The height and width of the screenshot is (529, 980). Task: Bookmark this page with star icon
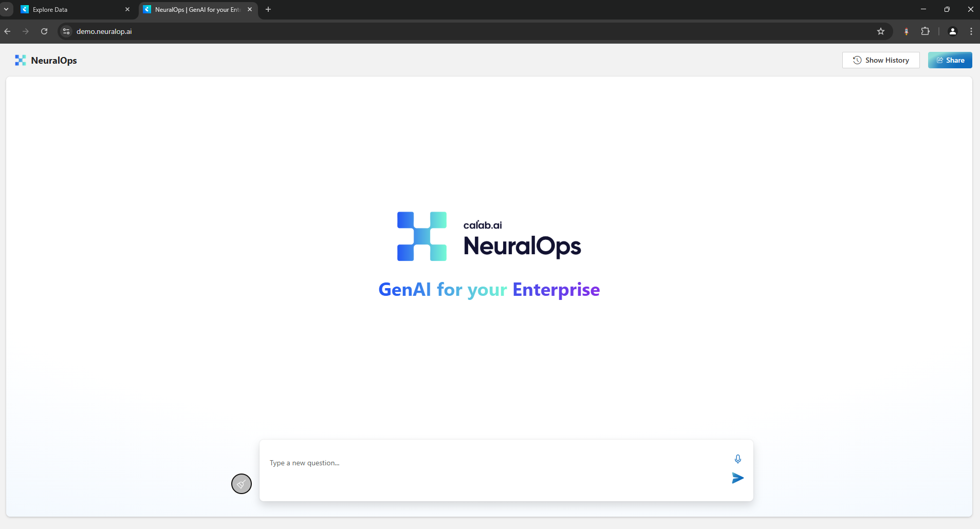(881, 31)
